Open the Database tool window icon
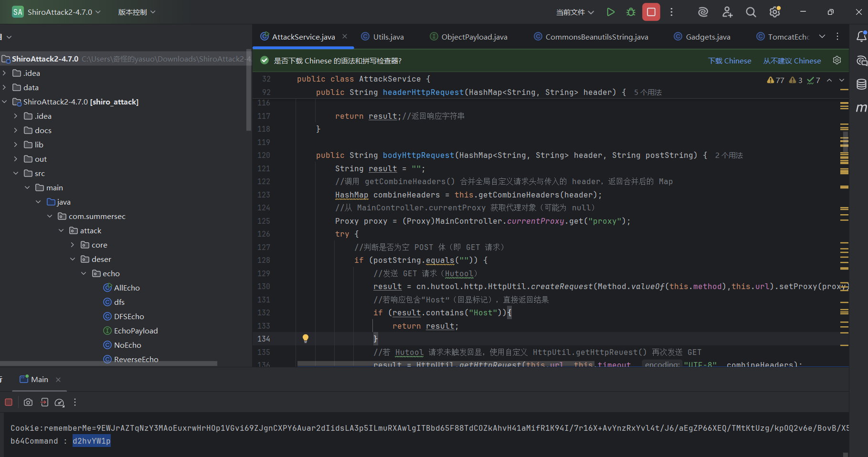The width and height of the screenshot is (868, 457). click(861, 84)
